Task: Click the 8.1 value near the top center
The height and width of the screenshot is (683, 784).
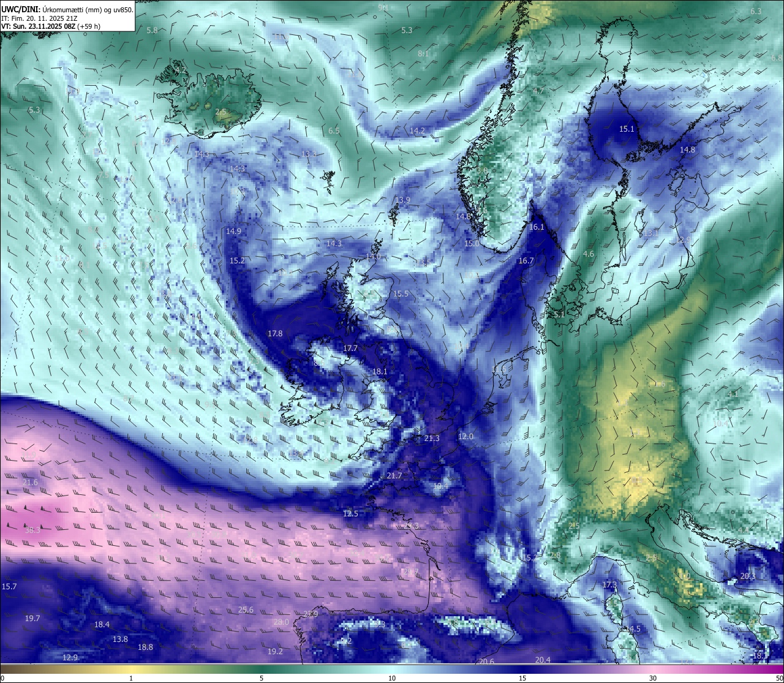Action: (x=423, y=54)
